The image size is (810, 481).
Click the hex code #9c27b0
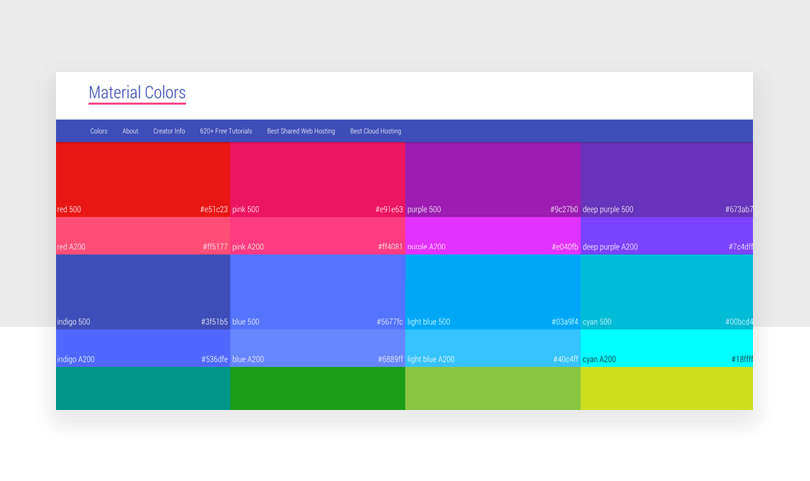tap(564, 209)
